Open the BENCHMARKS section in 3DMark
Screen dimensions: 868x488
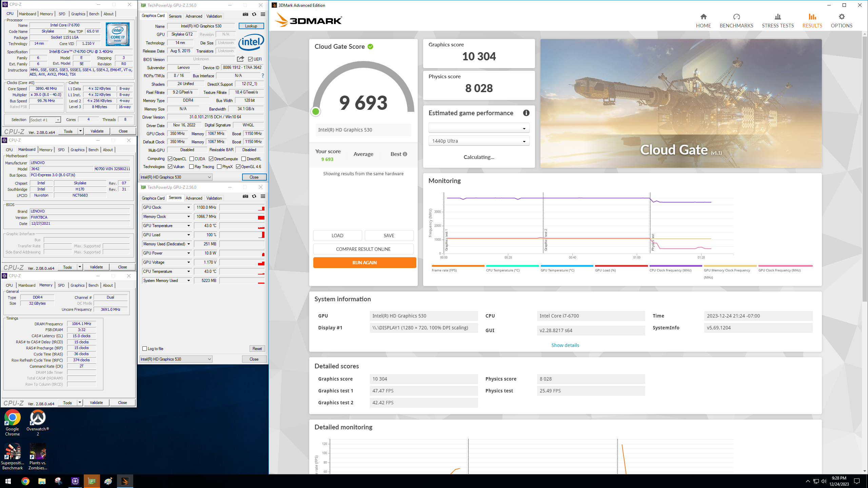[736, 21]
